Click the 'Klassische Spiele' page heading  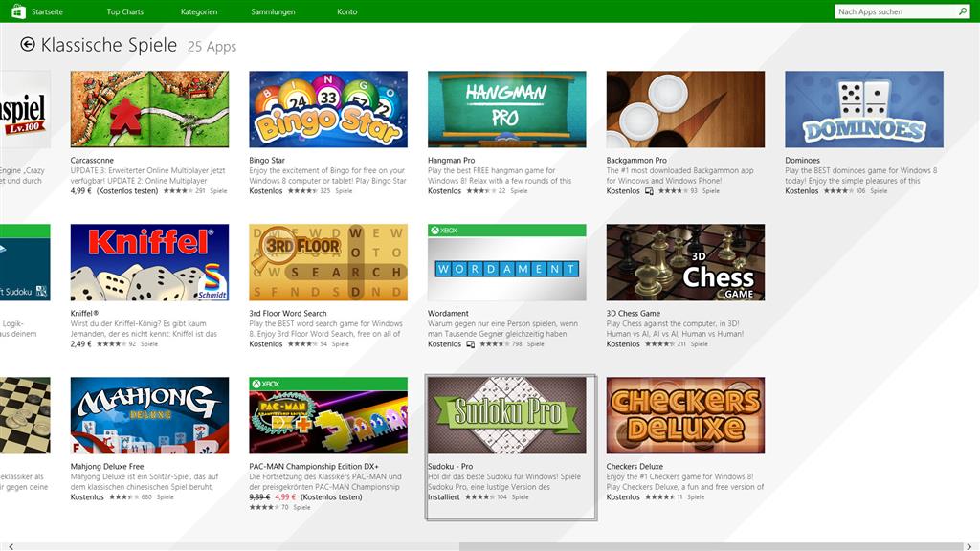109,45
